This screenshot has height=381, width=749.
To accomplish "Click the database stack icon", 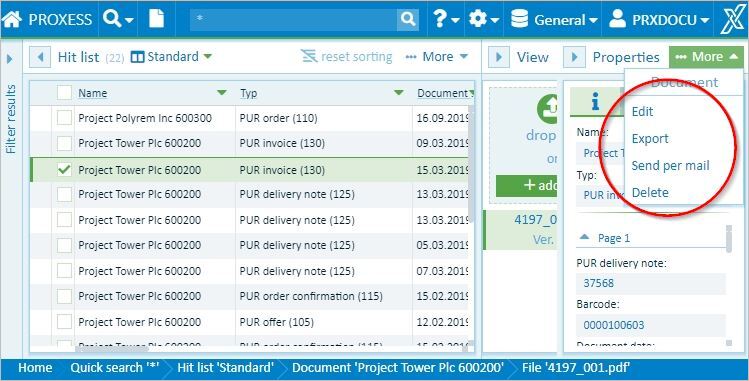I will [519, 19].
